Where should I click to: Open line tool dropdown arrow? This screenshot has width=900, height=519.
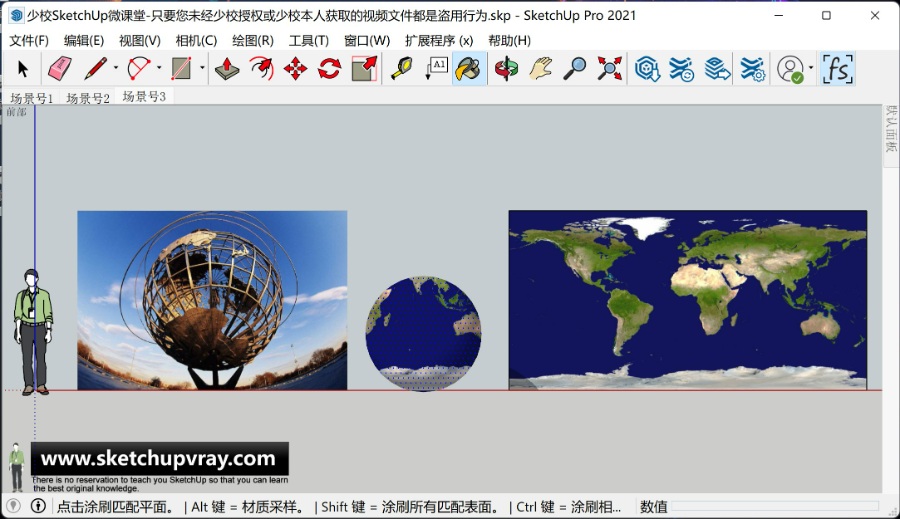tap(115, 68)
